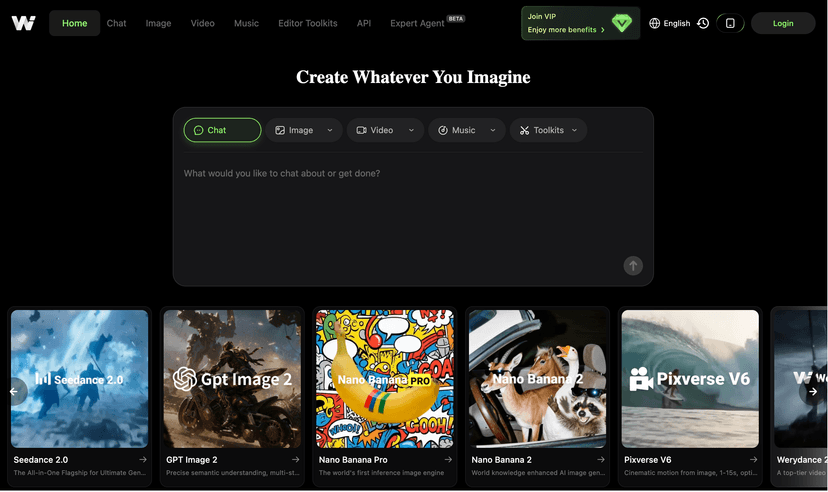Screen dimensions: 828x492
Task: Click the globe language icon
Action: tap(654, 23)
